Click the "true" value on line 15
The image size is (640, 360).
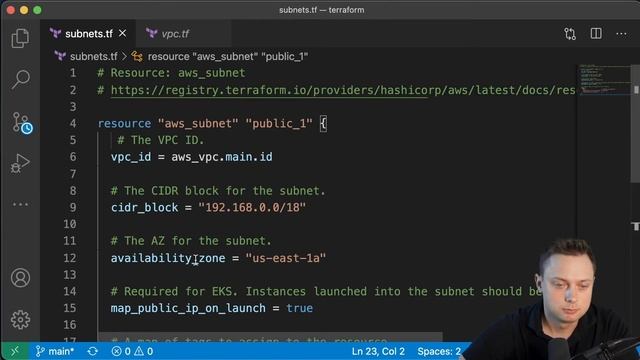coord(300,309)
